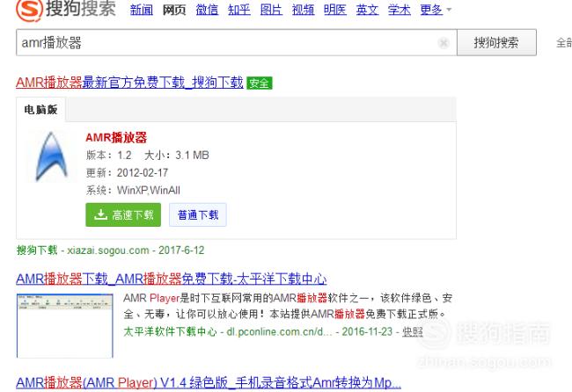This screenshot has width=572, height=392.
Task: Click the 系统: WinXP,WinAll text
Action: pos(133,190)
